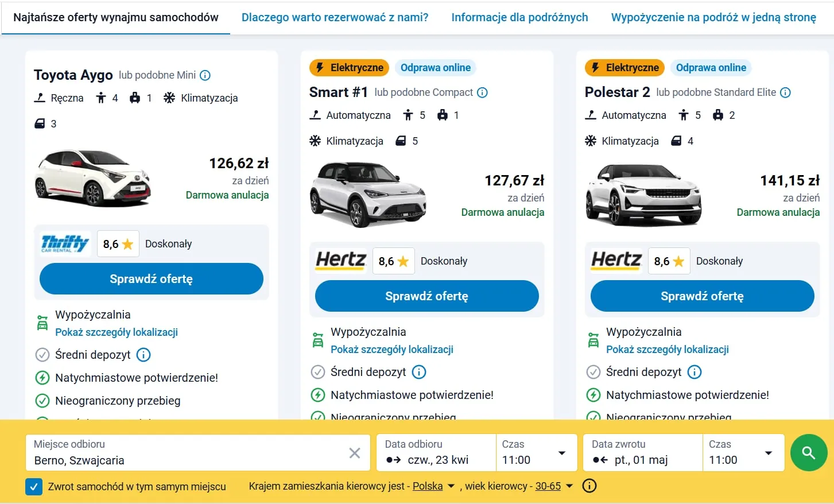Click the Średni depozyt info icon on Toyota card
834x504 pixels.
143,355
